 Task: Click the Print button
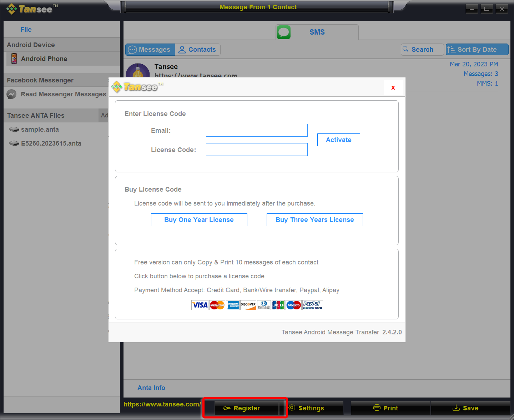click(390, 408)
